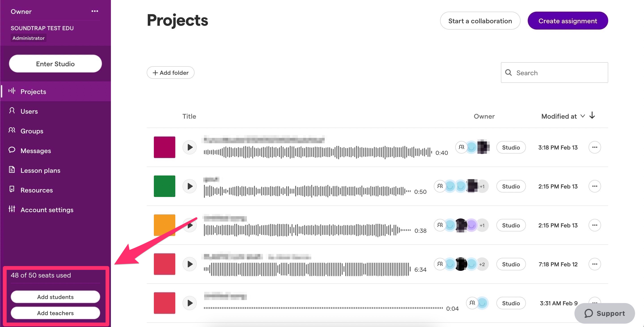Viewport: 644px width, 327px height.
Task: Play the 0:04 project
Action: [190, 303]
